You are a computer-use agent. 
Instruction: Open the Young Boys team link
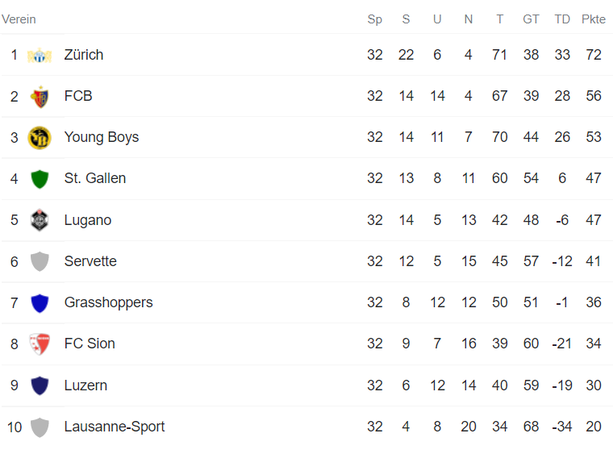pos(102,137)
